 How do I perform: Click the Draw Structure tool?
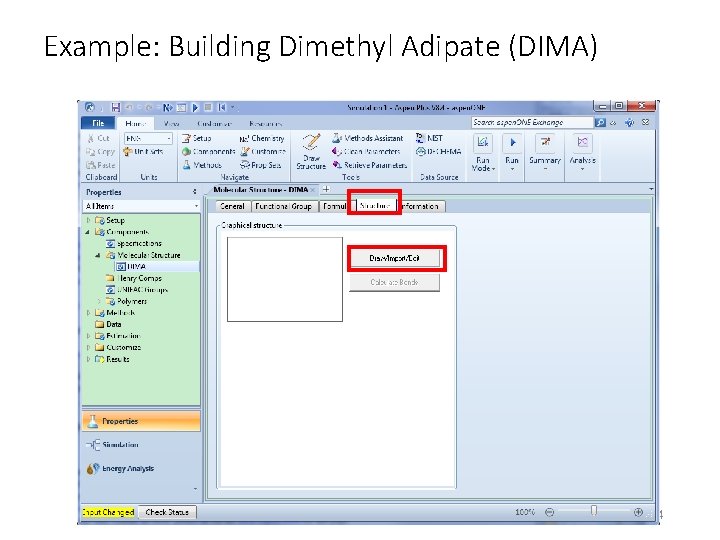(x=311, y=152)
